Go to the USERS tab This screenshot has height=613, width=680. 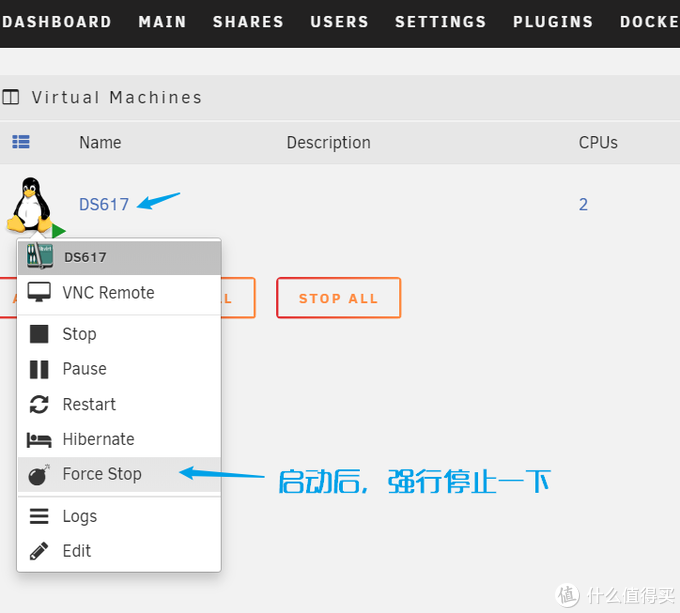click(x=339, y=22)
